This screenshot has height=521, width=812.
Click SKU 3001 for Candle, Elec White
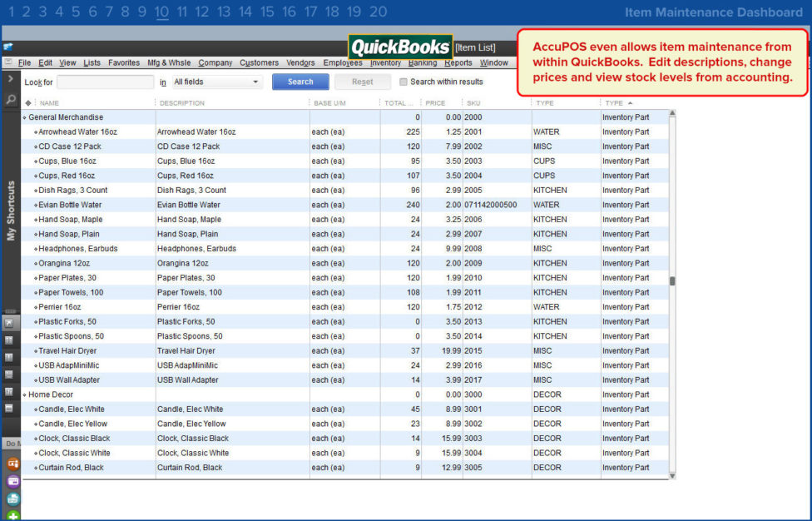pos(473,409)
